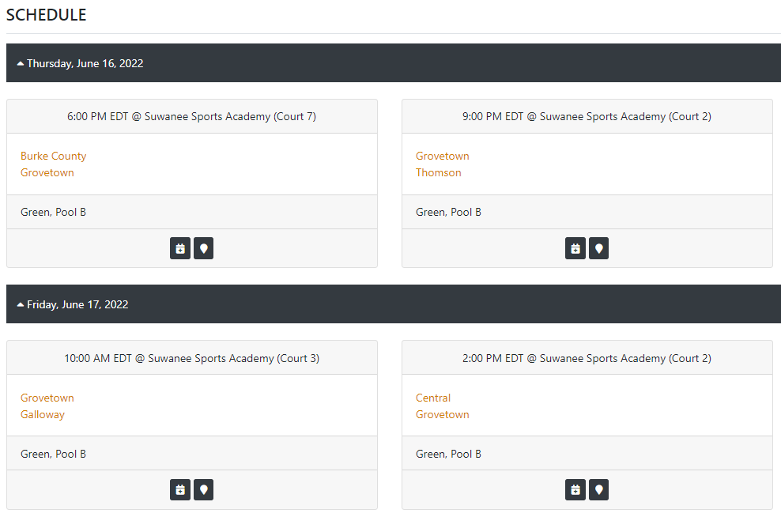Click Green, Pool B under Central game
The width and height of the screenshot is (781, 532).
pyautogui.click(x=448, y=454)
